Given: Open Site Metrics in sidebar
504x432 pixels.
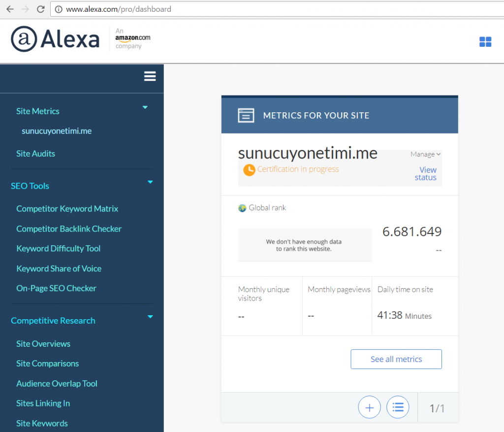Looking at the screenshot, I should click(x=38, y=111).
